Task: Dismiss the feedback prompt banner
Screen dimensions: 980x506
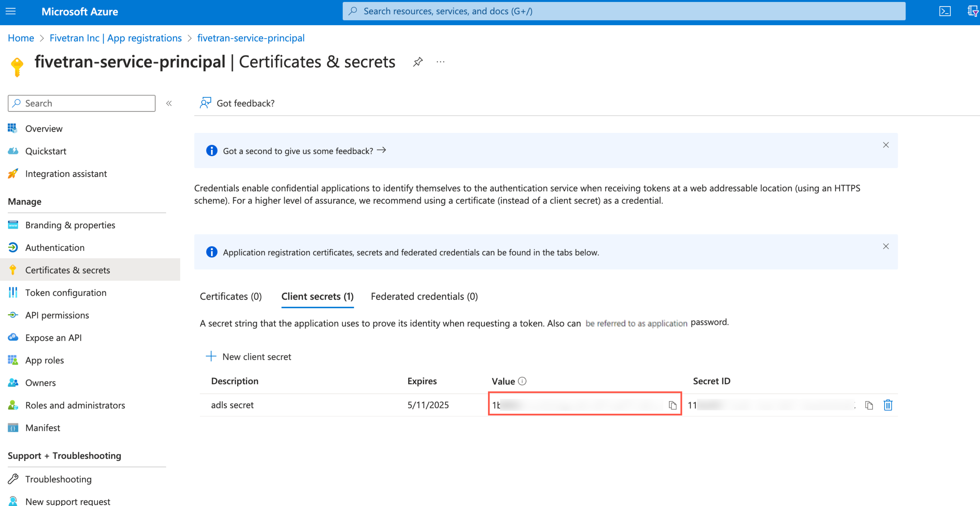Action: pyautogui.click(x=886, y=145)
